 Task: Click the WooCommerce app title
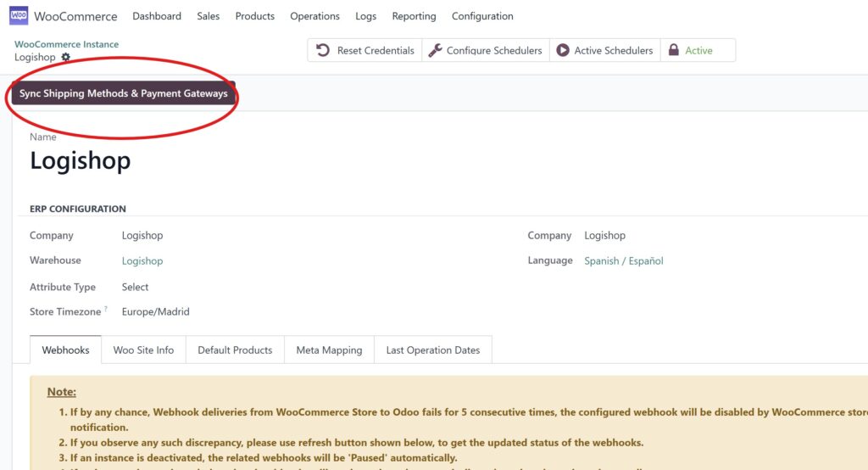75,16
